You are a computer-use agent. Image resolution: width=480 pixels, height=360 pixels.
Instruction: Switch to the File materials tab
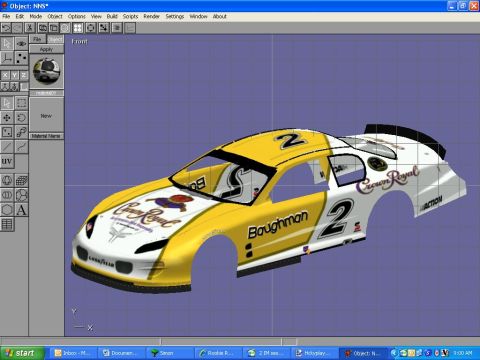coord(38,39)
